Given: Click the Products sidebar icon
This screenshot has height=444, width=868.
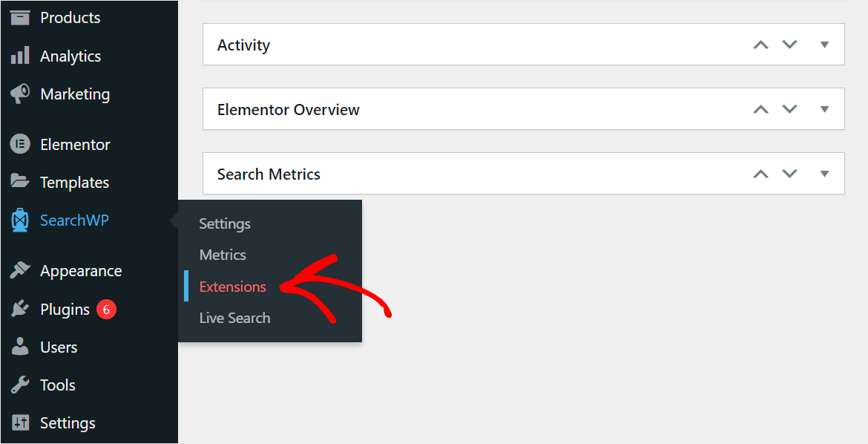Looking at the screenshot, I should (x=19, y=17).
